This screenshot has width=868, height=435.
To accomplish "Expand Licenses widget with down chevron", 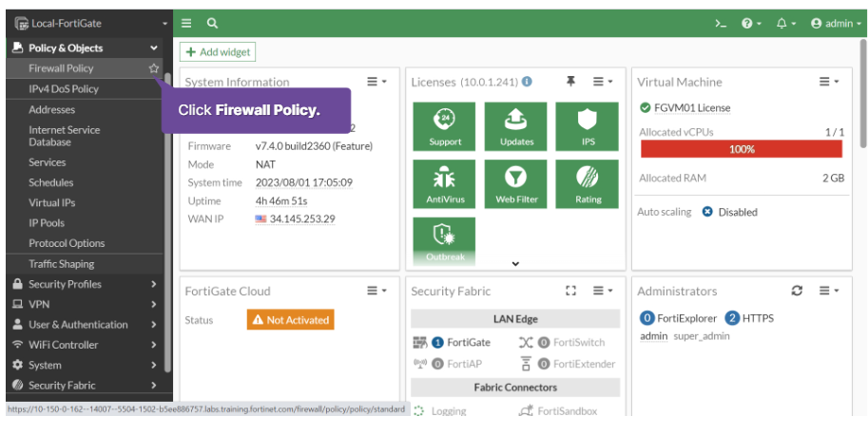I will [x=515, y=264].
